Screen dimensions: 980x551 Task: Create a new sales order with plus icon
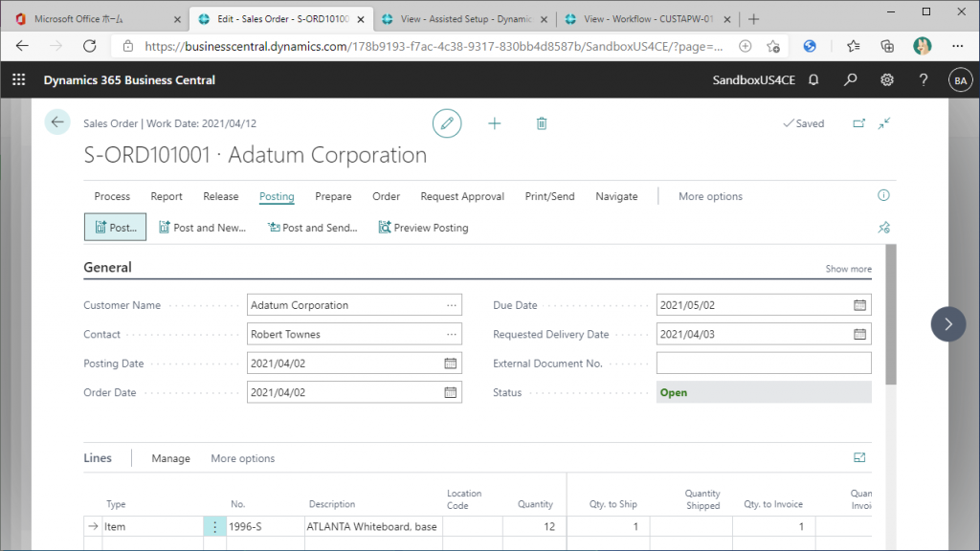coord(495,123)
